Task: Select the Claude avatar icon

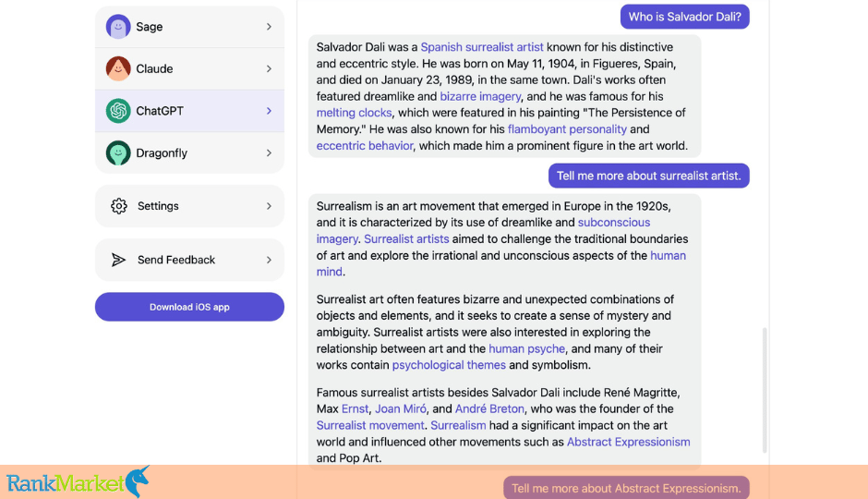Action: click(118, 68)
